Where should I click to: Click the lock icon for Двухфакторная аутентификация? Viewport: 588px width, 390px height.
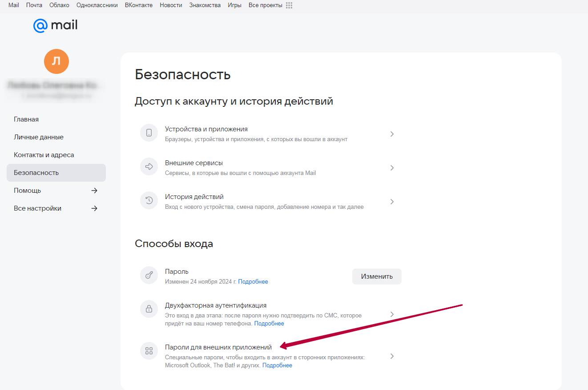pos(149,309)
